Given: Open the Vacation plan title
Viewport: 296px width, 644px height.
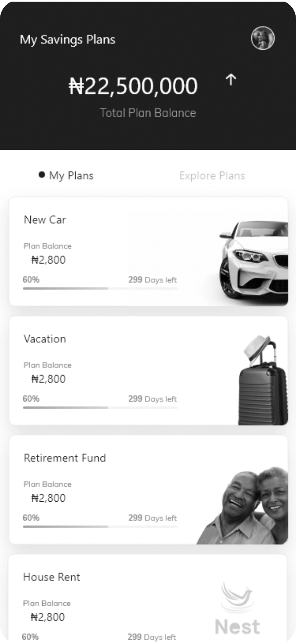Looking at the screenshot, I should (45, 339).
